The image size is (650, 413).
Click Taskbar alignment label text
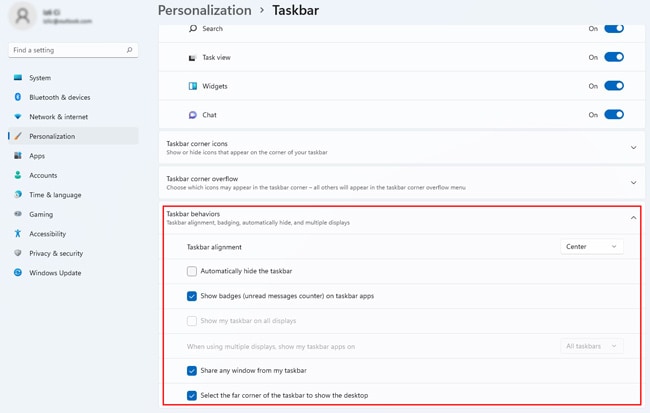[214, 247]
